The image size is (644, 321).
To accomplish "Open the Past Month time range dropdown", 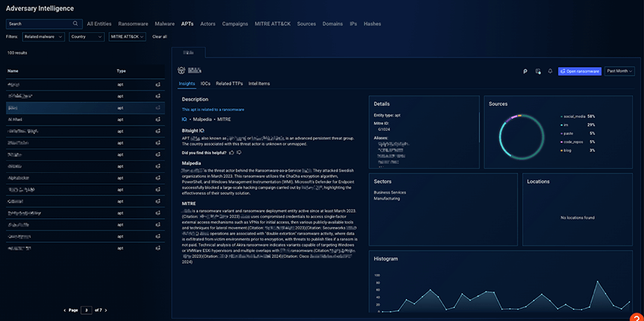I will (x=620, y=71).
